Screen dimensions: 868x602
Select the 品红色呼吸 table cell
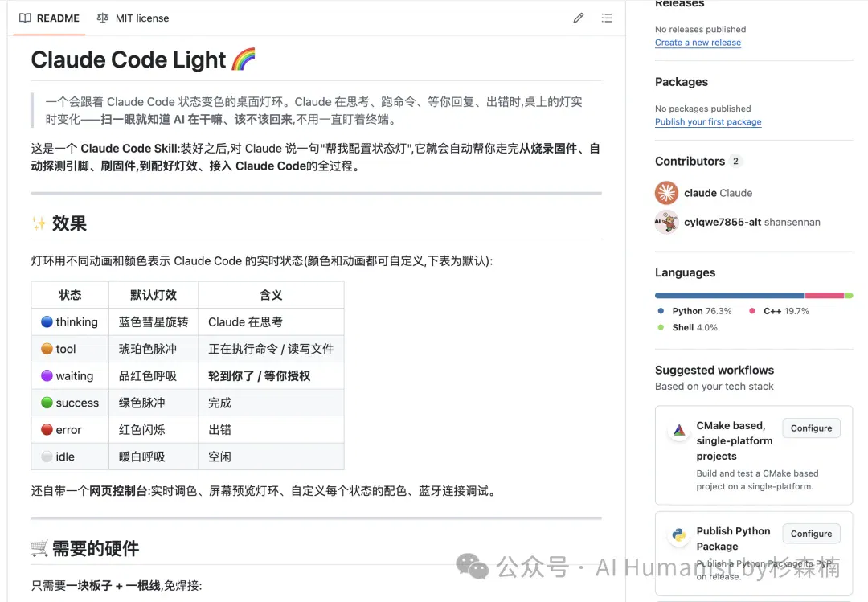[154, 375]
